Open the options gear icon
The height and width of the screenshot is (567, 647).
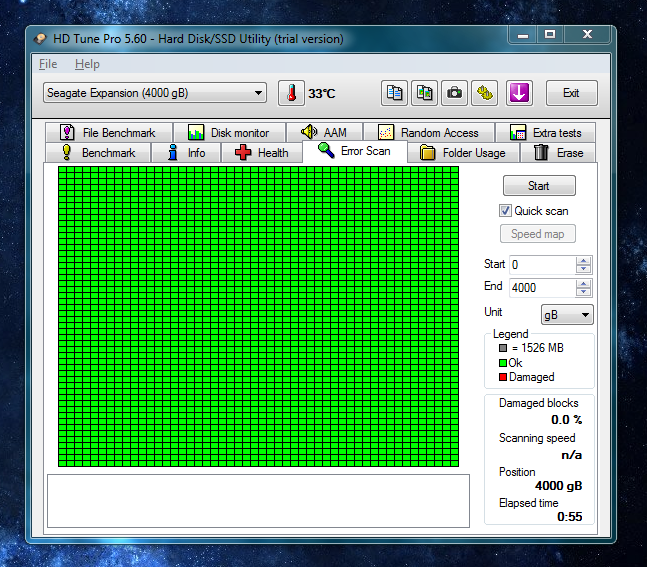484,93
